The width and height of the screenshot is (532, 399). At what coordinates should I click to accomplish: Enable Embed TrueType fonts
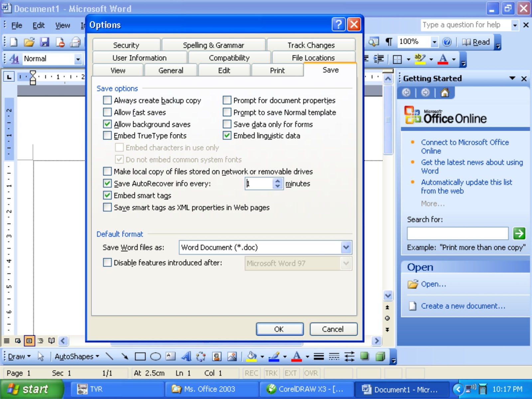107,135
